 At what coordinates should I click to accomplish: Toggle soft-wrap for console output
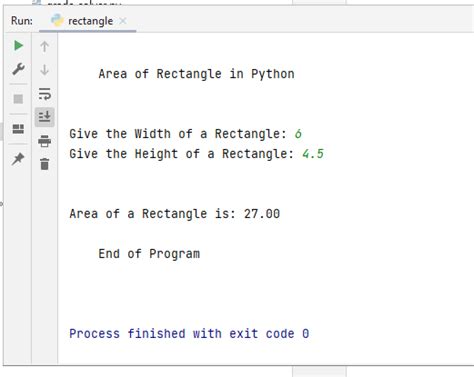45,94
